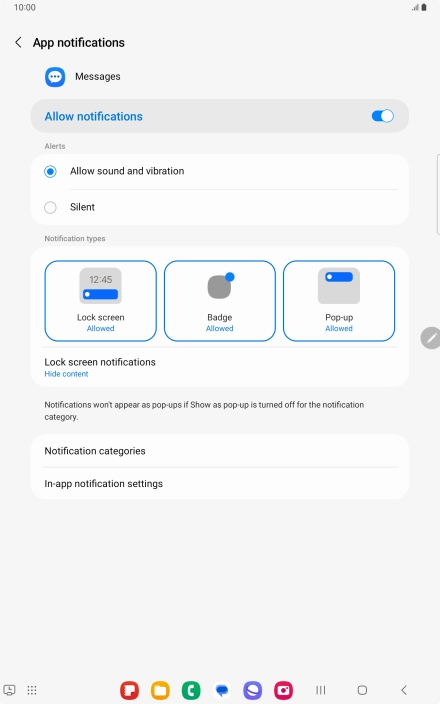
Task: Toggle the Lock screen notification type
Action: coord(101,301)
